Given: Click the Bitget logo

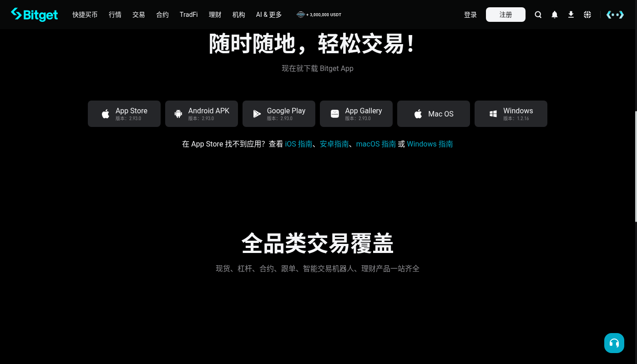Looking at the screenshot, I should click(35, 15).
